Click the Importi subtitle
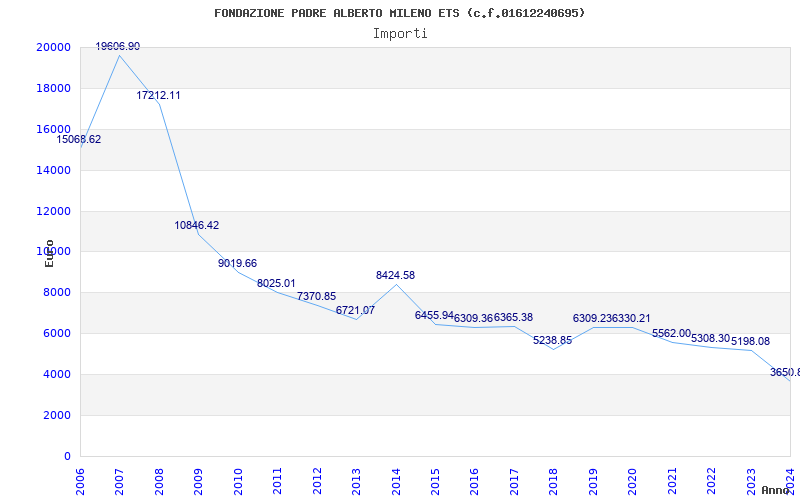Viewport: 800px width, 500px height. (x=400, y=34)
